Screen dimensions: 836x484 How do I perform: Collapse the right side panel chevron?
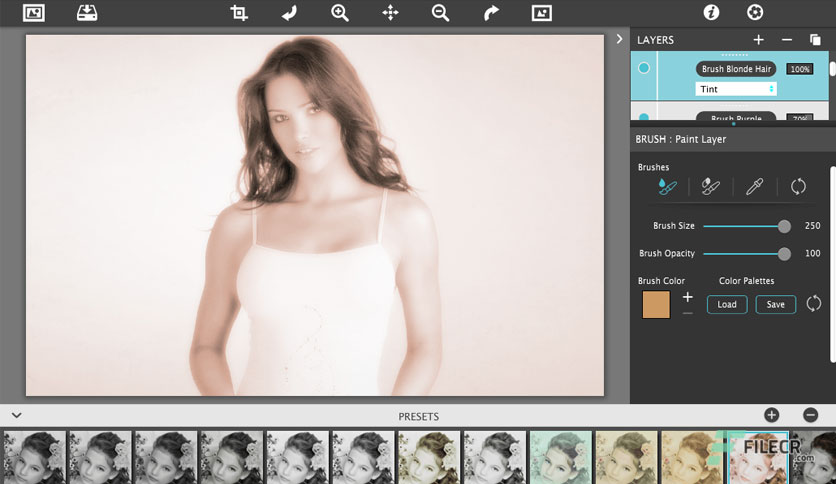(x=619, y=39)
